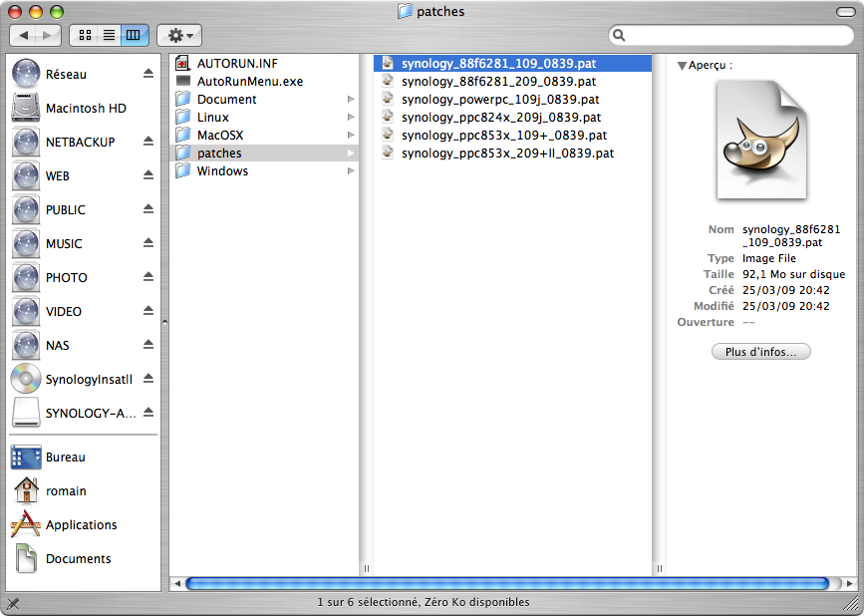This screenshot has height=616, width=864.
Task: Expand the Windows folder arrow
Action: pyautogui.click(x=351, y=170)
